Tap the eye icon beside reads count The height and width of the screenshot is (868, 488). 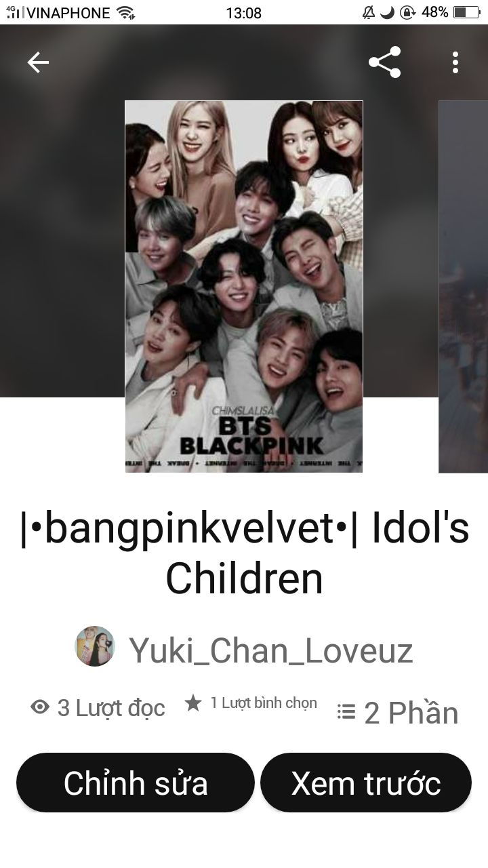pos(41,707)
